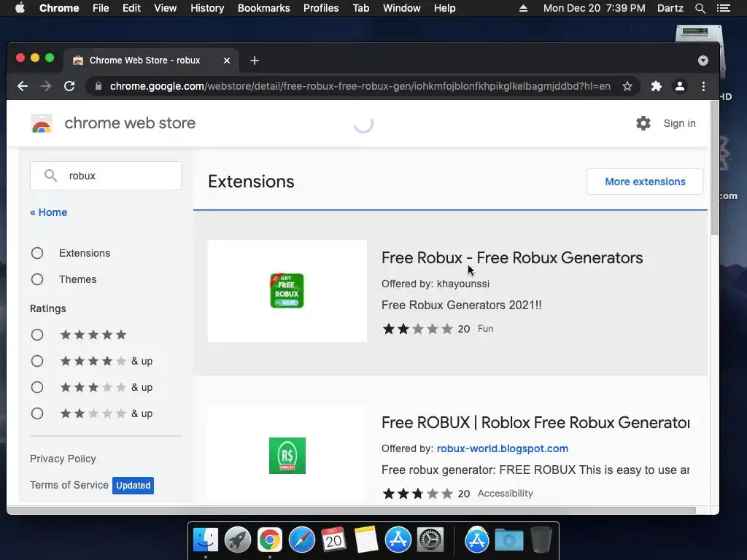Open the Extensions puzzle icon
Screen dimensions: 747x560
[656, 86]
